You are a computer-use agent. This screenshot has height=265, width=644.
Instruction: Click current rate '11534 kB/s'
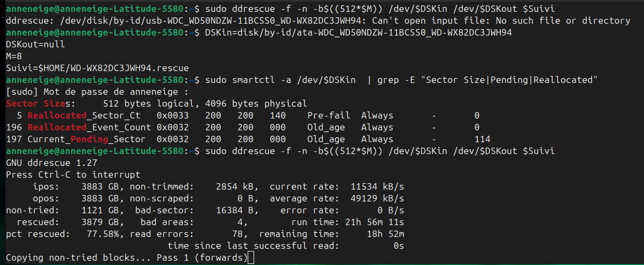pos(378,187)
